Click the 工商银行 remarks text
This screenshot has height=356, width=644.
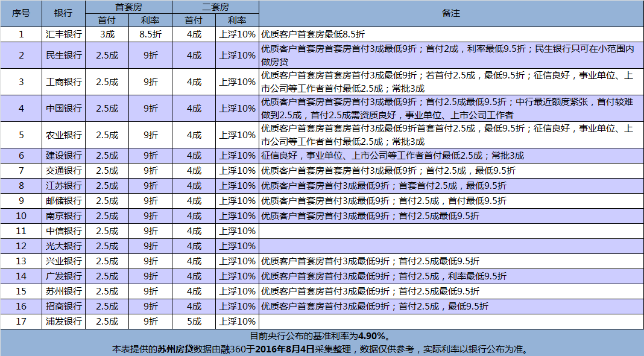[447, 82]
